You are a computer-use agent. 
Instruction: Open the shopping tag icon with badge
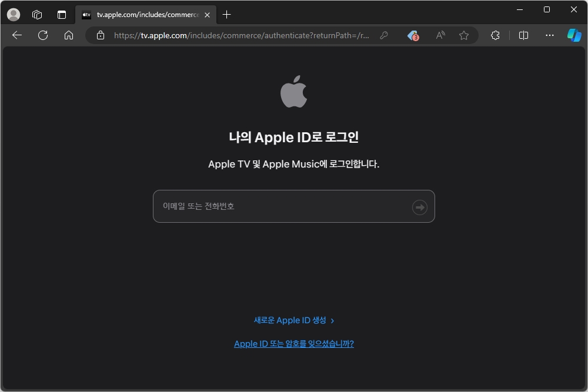tap(413, 35)
